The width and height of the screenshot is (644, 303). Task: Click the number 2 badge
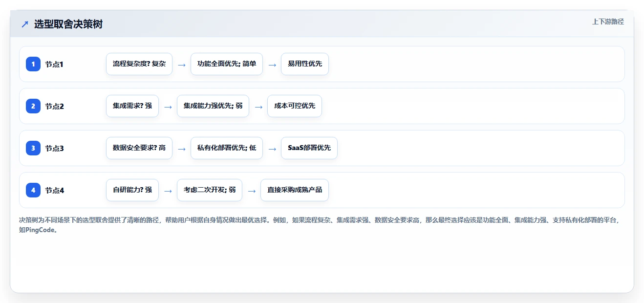(x=33, y=106)
